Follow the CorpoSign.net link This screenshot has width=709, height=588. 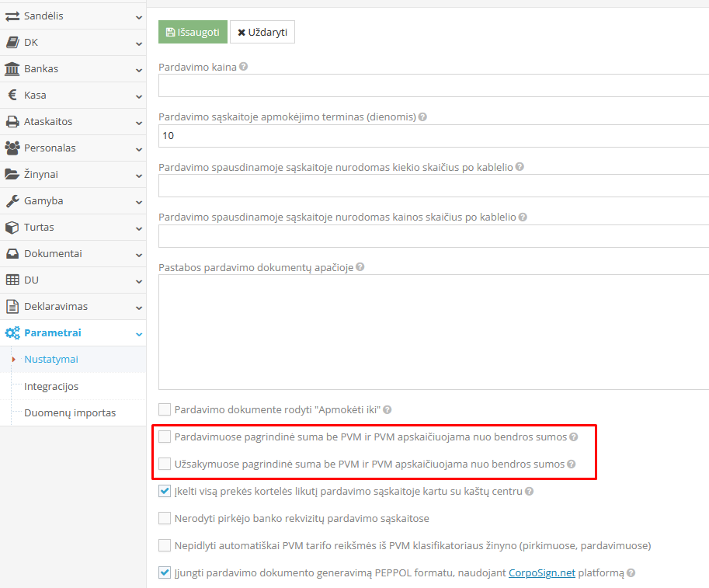pos(541,573)
